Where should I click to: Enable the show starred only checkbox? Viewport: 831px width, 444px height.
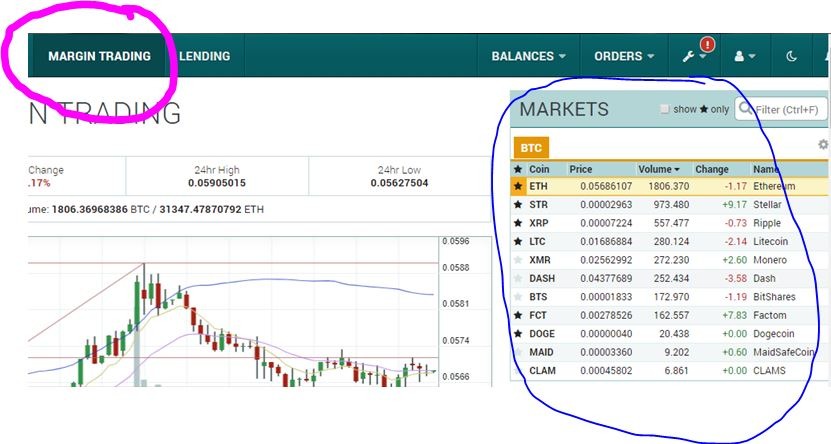click(664, 109)
